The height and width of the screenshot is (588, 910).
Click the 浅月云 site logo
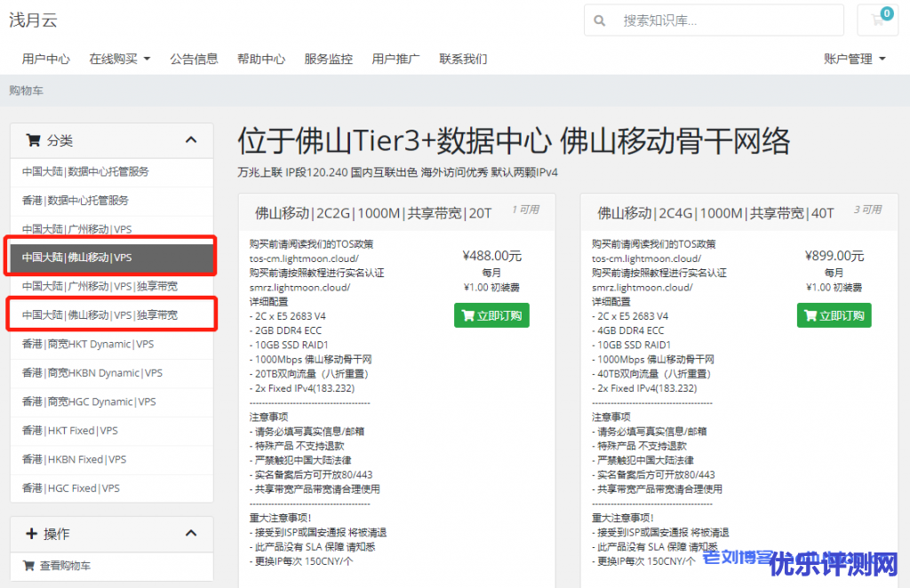pos(33,20)
